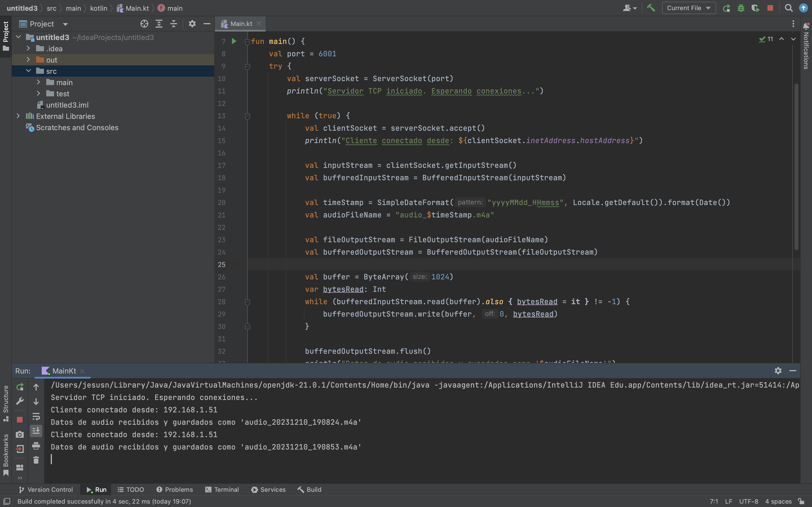Viewport: 812px width, 507px height.
Task: Click UTF-8 encoding in status bar
Action: coord(748,501)
